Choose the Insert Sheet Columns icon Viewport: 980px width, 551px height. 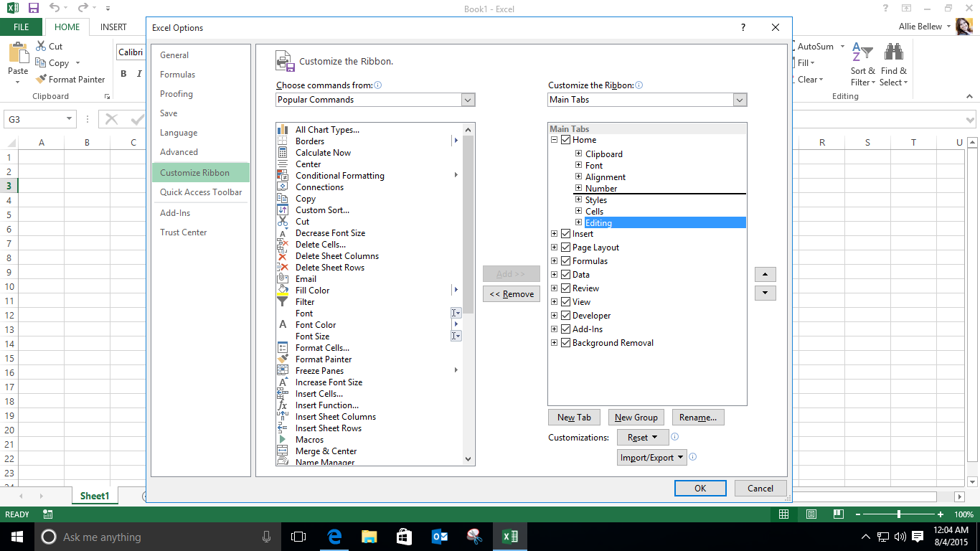pos(283,417)
